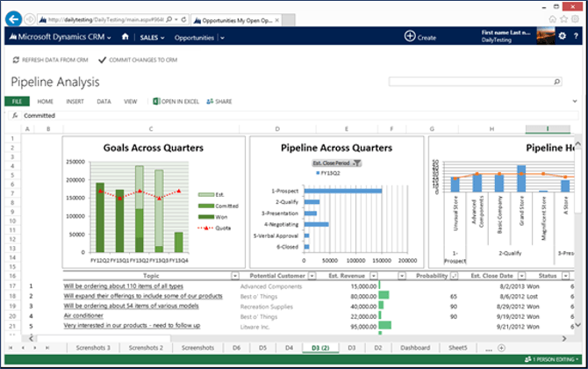Expand the ribbon with the chevron
Screen dimensions: 588x369
click(575, 101)
